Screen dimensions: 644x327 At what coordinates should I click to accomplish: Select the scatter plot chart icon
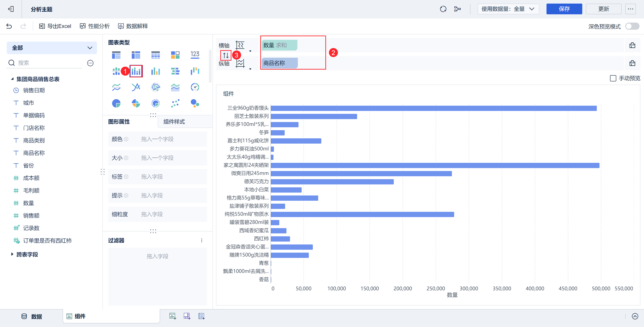pos(175,103)
